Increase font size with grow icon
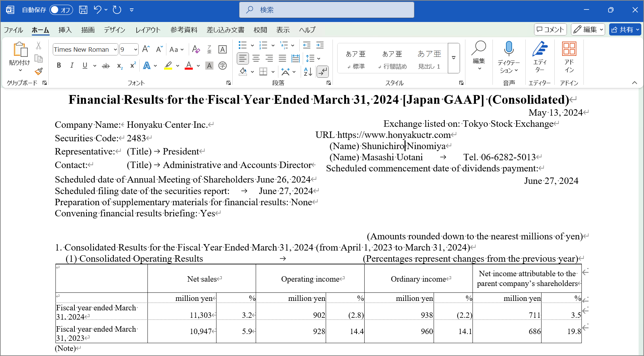 146,49
